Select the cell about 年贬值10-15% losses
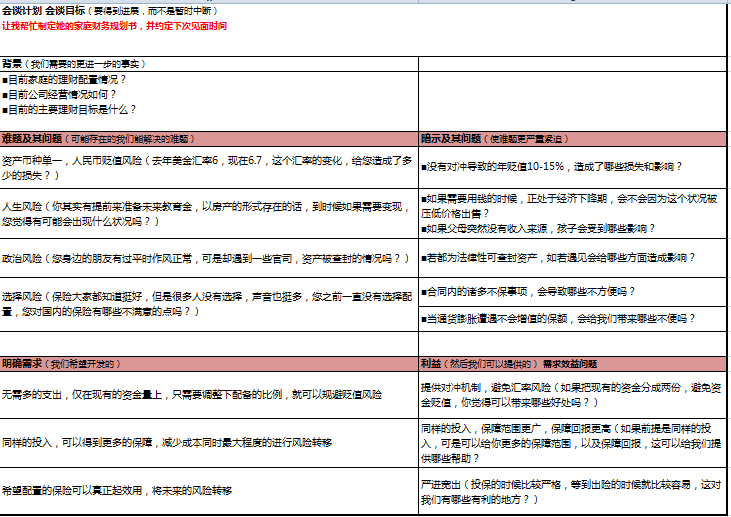This screenshot has height=517, width=731. pos(570,167)
